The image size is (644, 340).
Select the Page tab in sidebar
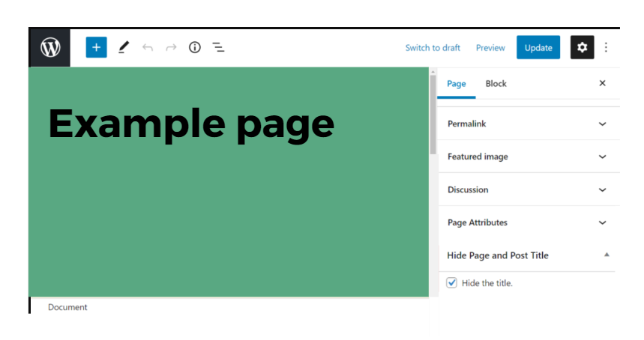point(457,84)
